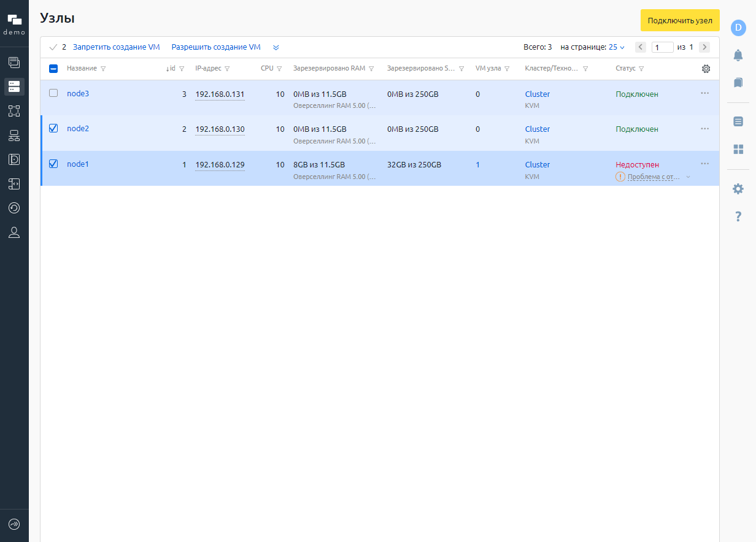Open the settings gear in the right panel
Viewport: 756px width, 542px height.
738,189
